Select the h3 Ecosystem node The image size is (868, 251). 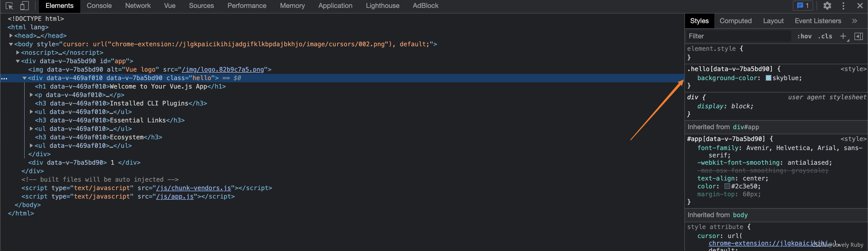[x=99, y=137]
